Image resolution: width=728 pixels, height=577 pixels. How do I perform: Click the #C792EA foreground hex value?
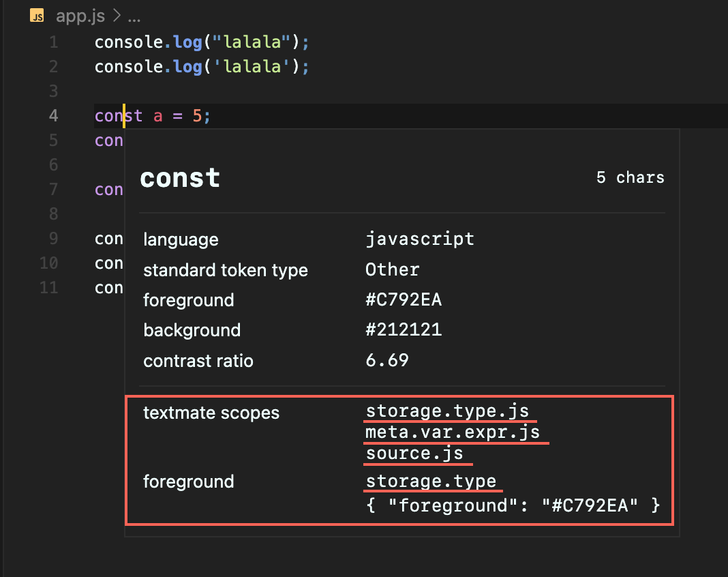coord(404,300)
